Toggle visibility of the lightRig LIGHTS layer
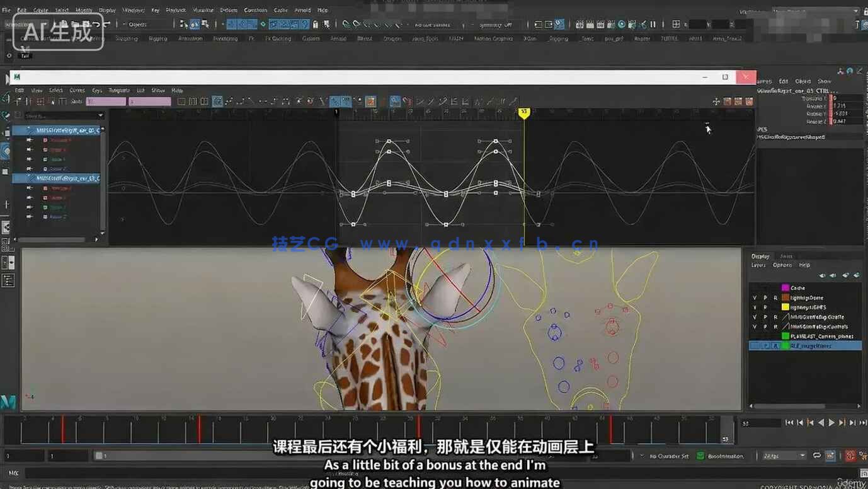Viewport: 868px width, 489px height. point(755,308)
